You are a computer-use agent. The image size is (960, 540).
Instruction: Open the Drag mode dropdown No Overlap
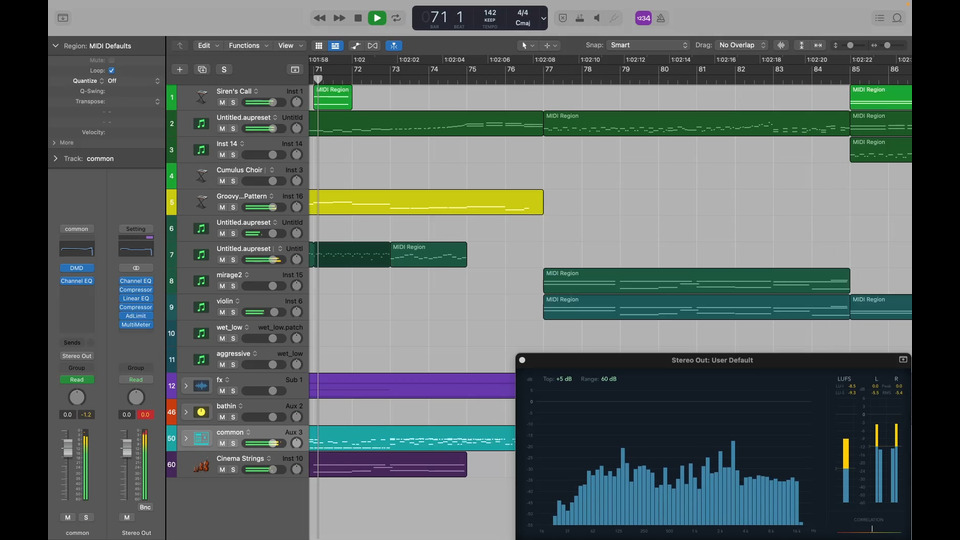pos(741,46)
